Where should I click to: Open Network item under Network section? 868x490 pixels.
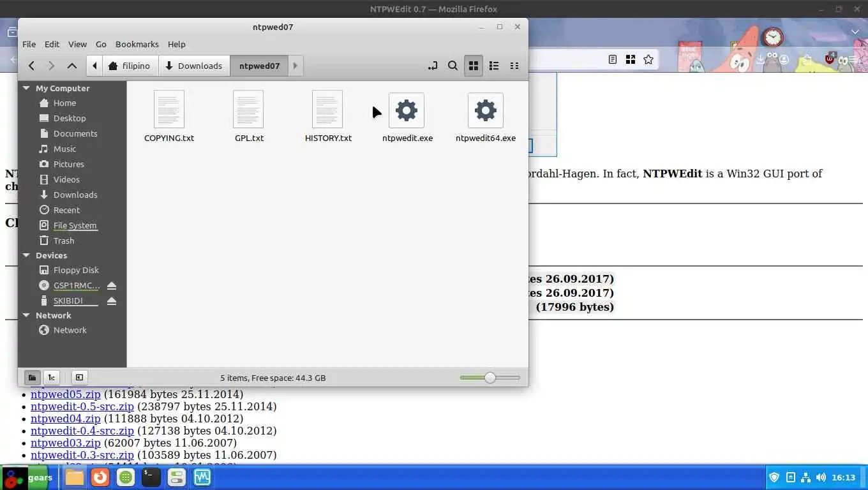pyautogui.click(x=70, y=330)
